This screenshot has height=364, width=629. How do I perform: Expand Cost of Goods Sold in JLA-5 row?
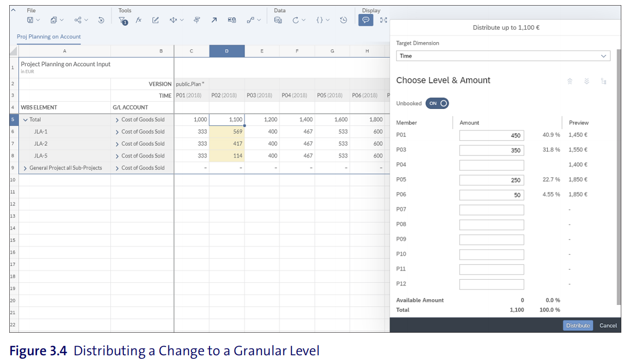pyautogui.click(x=117, y=156)
